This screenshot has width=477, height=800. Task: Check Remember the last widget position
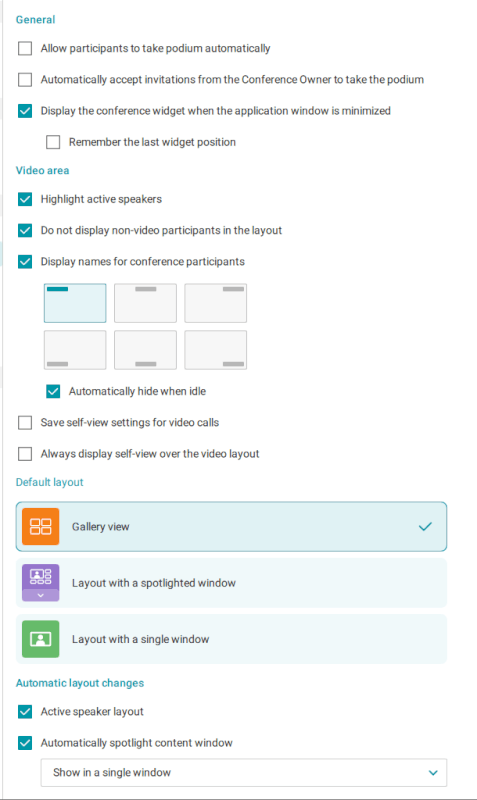click(x=53, y=142)
